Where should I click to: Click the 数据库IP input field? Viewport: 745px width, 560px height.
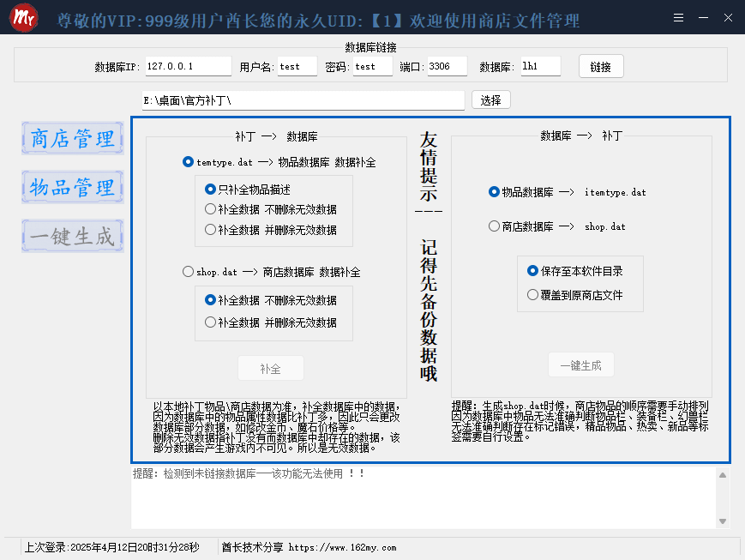(x=187, y=67)
